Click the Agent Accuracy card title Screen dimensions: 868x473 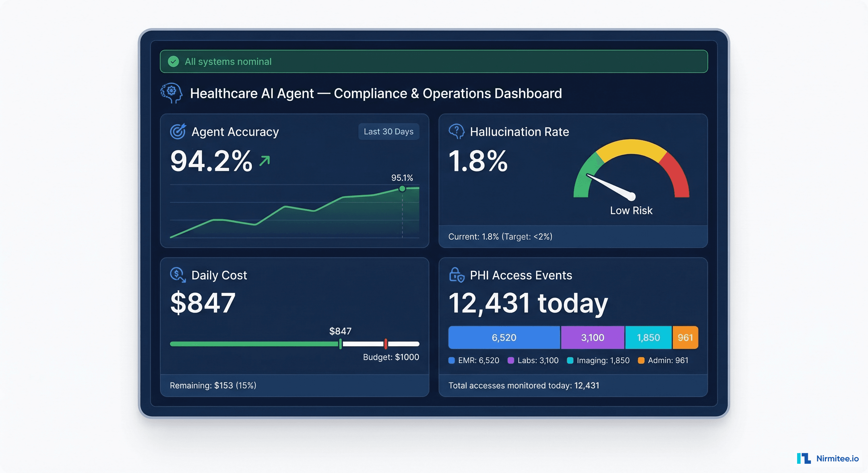(x=235, y=131)
